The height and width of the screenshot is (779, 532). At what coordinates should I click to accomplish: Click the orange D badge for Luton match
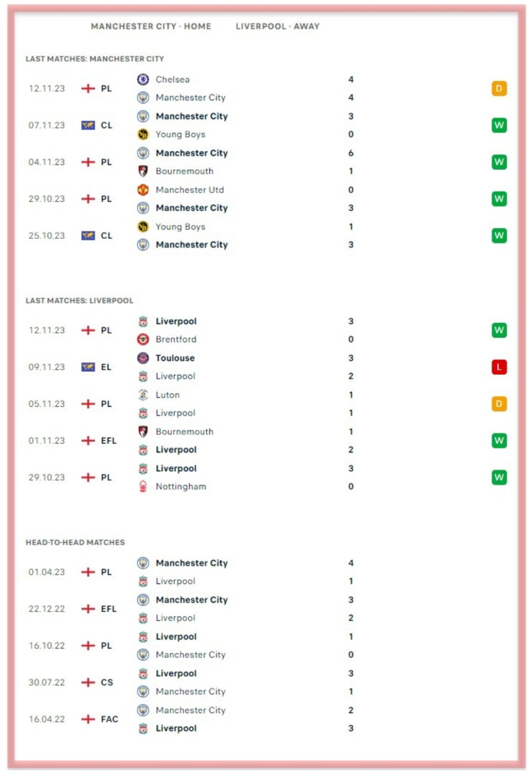click(x=499, y=404)
